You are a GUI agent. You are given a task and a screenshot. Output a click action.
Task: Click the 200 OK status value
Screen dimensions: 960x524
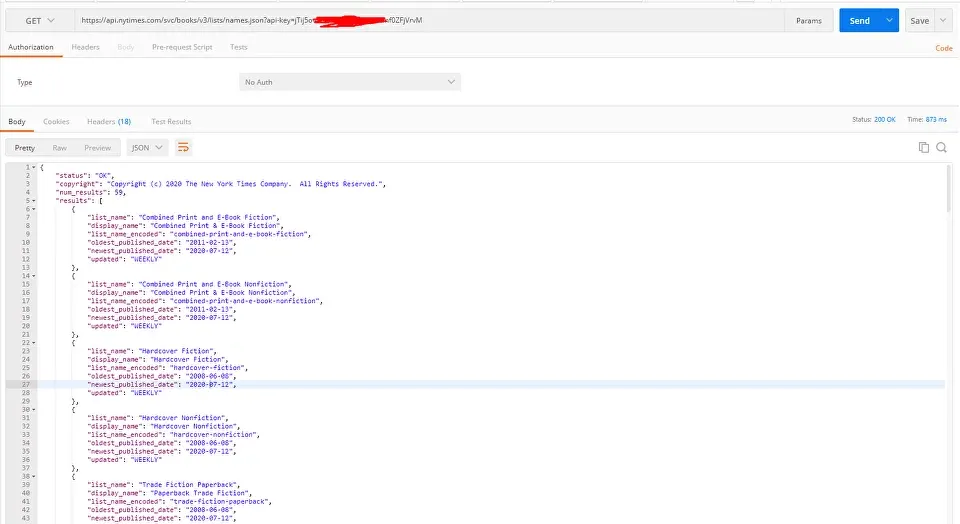pyautogui.click(x=884, y=119)
